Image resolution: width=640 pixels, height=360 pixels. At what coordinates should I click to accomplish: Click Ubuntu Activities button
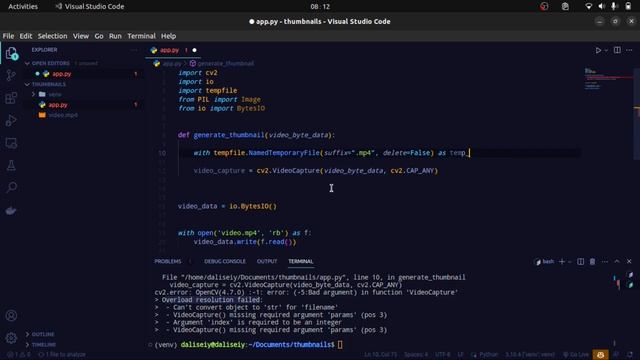[23, 7]
